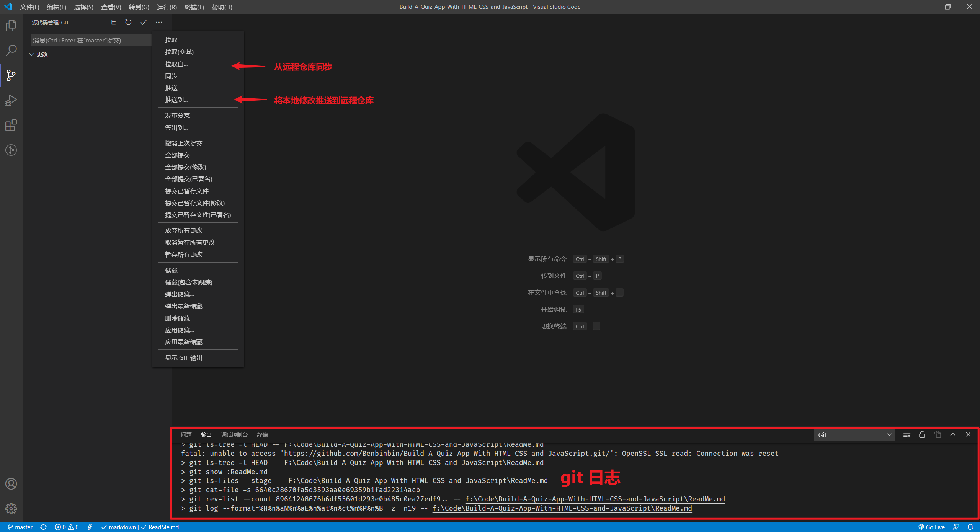Close the bottom panel
980x532 pixels.
coord(968,435)
